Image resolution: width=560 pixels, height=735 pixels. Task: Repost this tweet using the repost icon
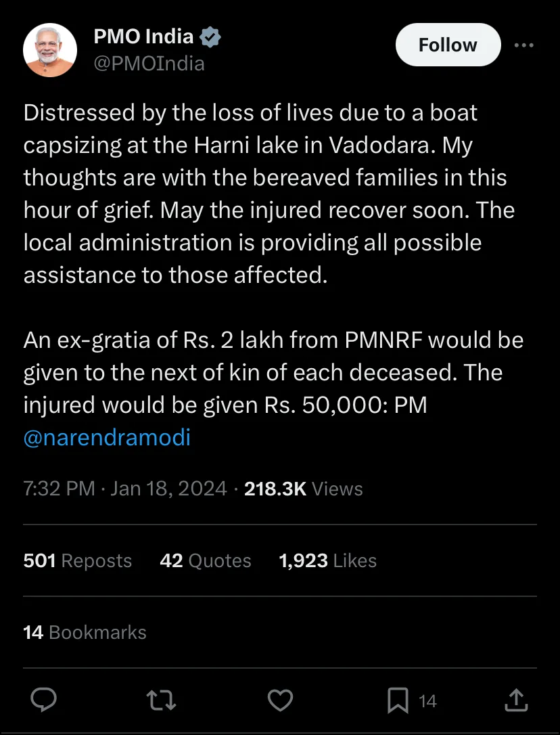tap(161, 700)
